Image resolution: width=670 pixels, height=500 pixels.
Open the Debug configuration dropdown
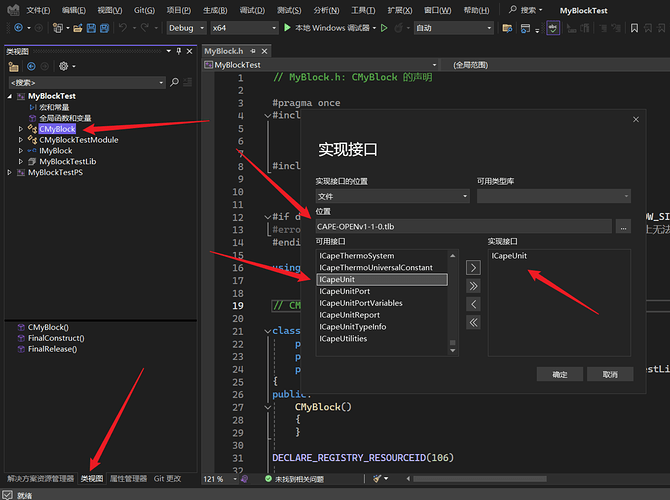[186, 28]
